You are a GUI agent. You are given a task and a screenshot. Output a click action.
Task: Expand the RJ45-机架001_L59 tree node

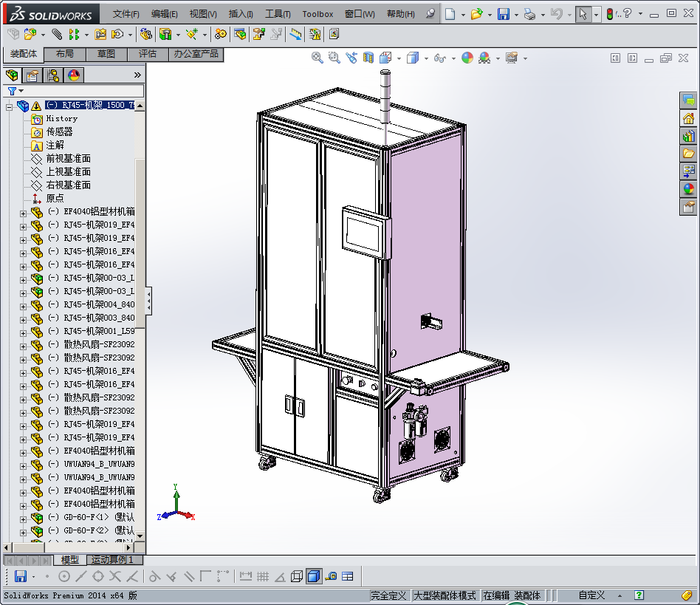pyautogui.click(x=23, y=333)
